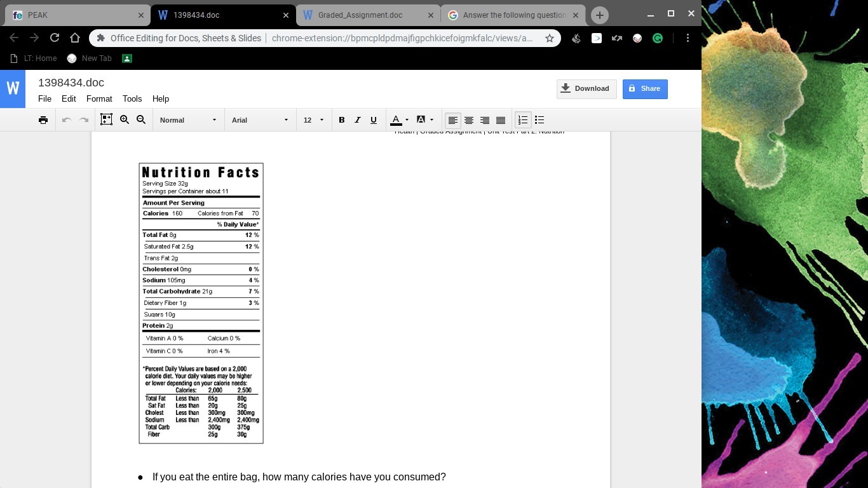
Task: Click the dark moon-shaped extension icon
Action: (x=576, y=38)
